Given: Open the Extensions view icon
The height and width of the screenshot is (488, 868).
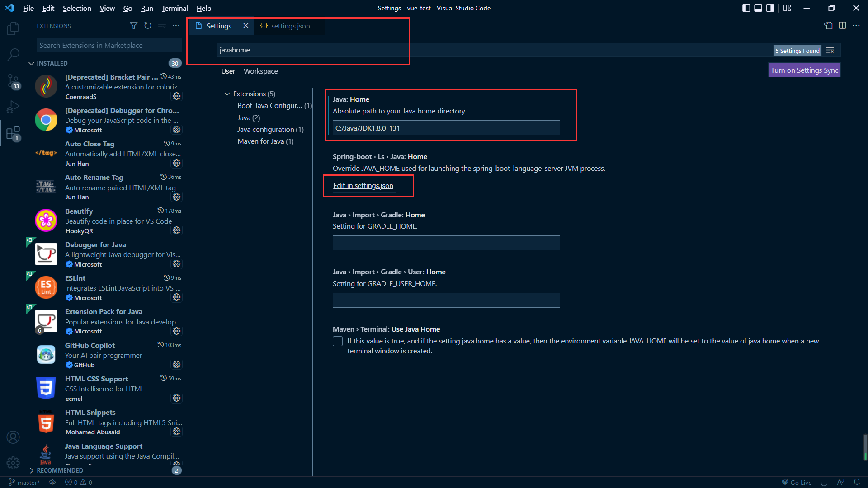Looking at the screenshot, I should (x=13, y=133).
